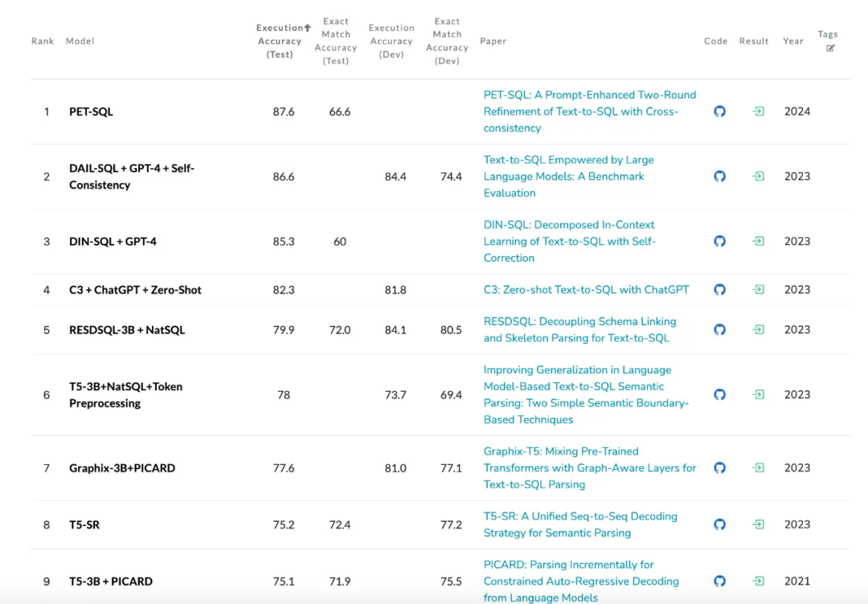Image resolution: width=868 pixels, height=604 pixels.
Task: Open T5-SR Unified Seq-to-Seq Decoding paper
Action: tap(579, 524)
